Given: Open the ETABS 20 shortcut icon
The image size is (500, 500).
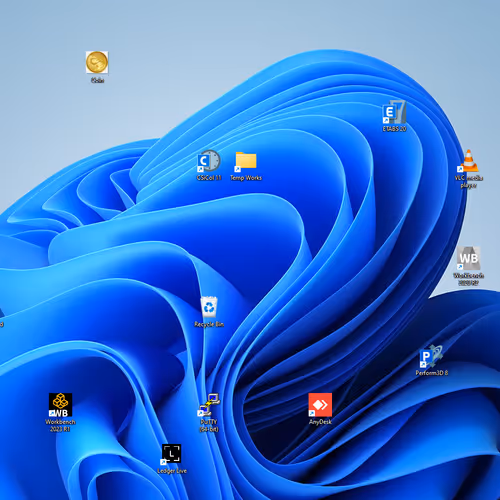Looking at the screenshot, I should (x=394, y=112).
